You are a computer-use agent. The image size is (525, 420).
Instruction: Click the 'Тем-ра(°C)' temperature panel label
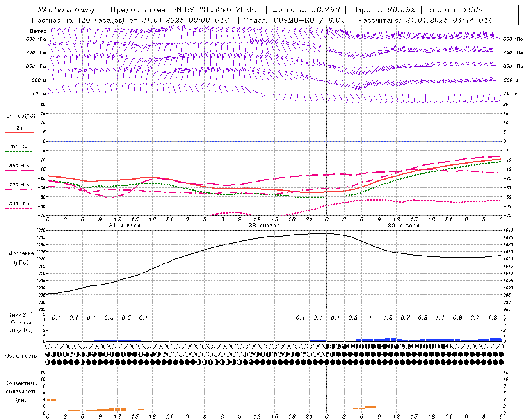(19, 116)
